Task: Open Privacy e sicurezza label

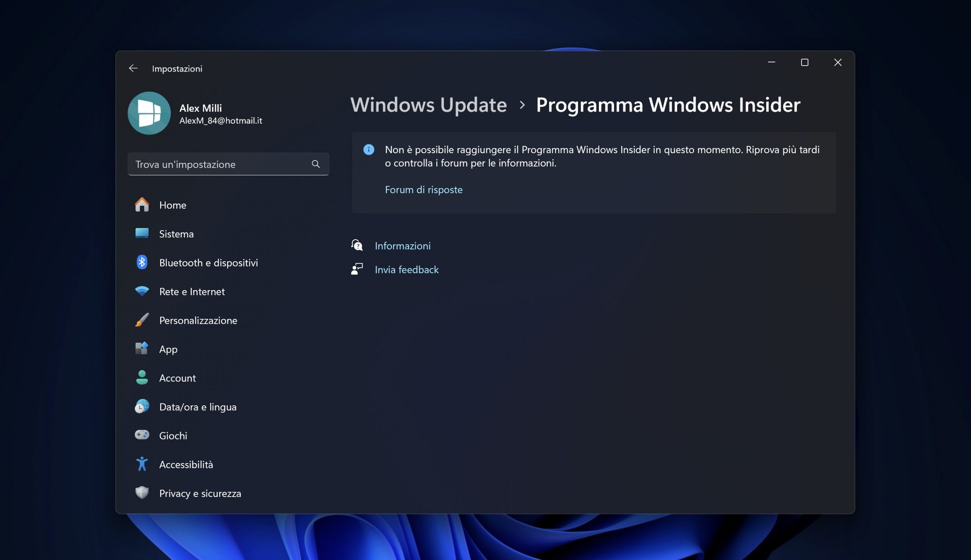Action: tap(200, 494)
